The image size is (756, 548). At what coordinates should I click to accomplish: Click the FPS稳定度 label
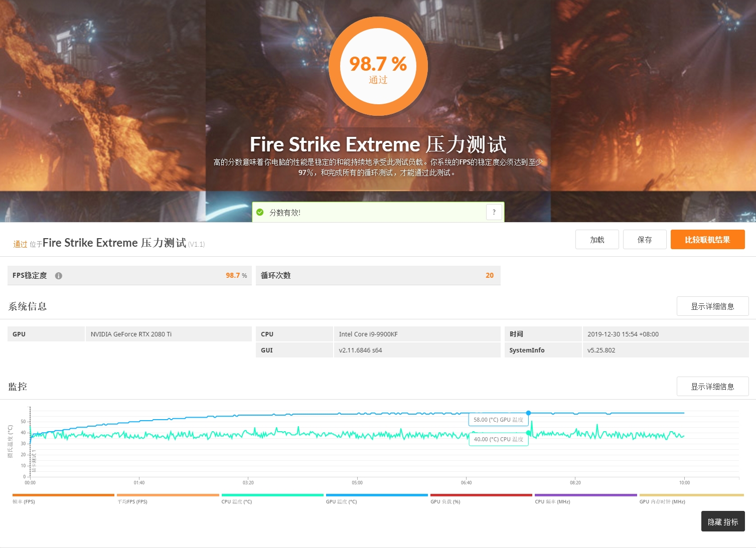[x=30, y=276]
